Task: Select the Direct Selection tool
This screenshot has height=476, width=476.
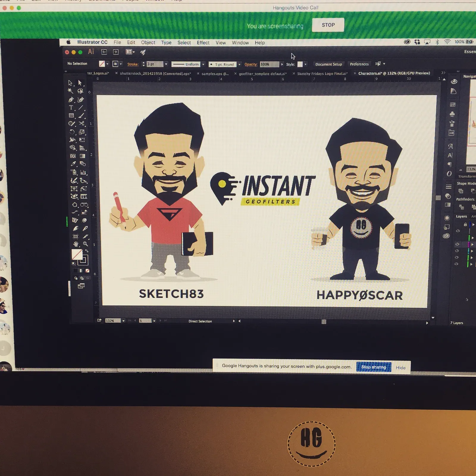Action: 80,83
